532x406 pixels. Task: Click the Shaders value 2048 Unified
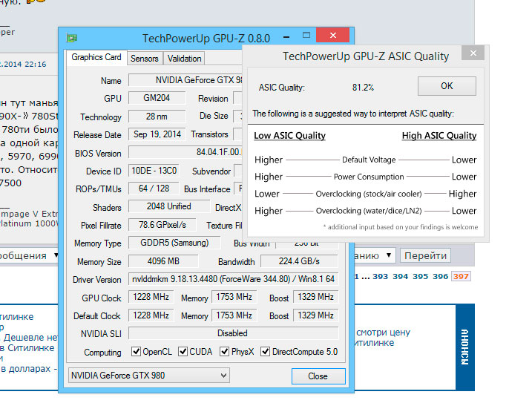tap(169, 206)
